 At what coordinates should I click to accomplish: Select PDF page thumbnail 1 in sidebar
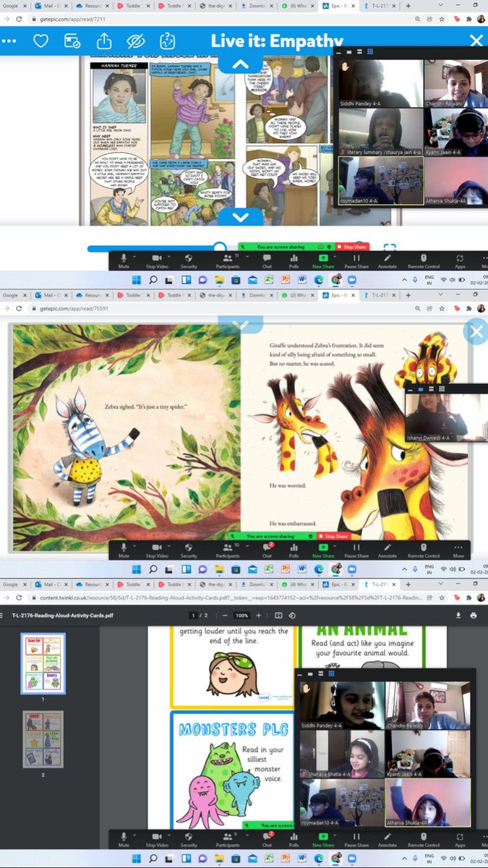43,663
